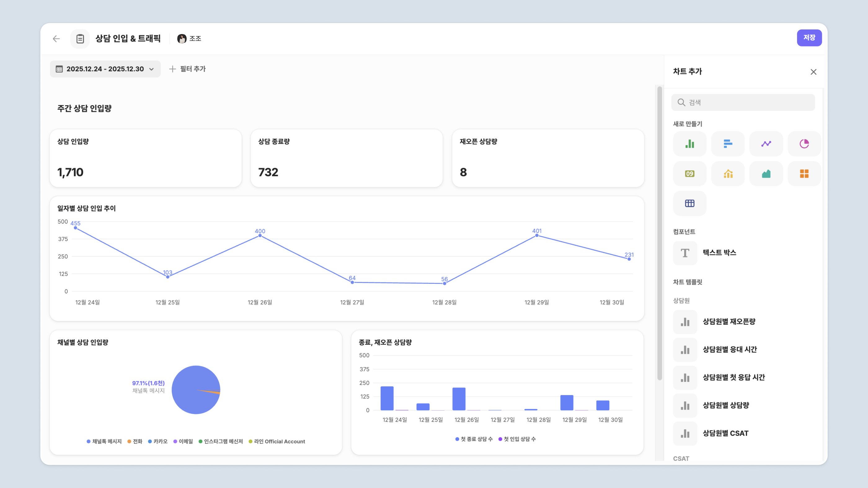Image resolution: width=868 pixels, height=488 pixels.
Task: Add a heatmap grid chart
Action: point(804,174)
